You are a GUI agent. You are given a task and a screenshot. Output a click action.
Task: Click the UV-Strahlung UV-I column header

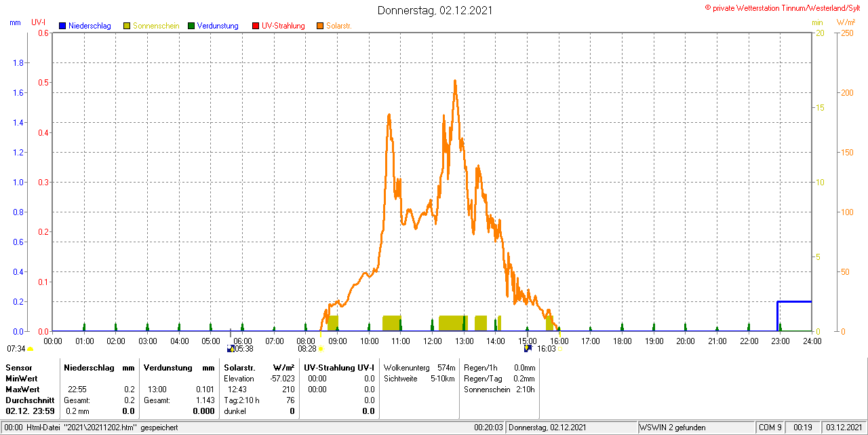tap(339, 367)
